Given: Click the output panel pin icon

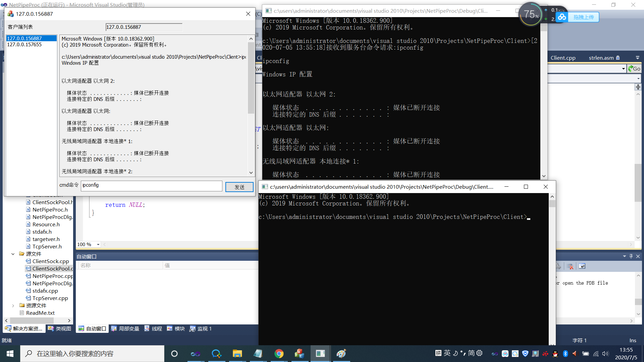Looking at the screenshot, I should coord(631,256).
